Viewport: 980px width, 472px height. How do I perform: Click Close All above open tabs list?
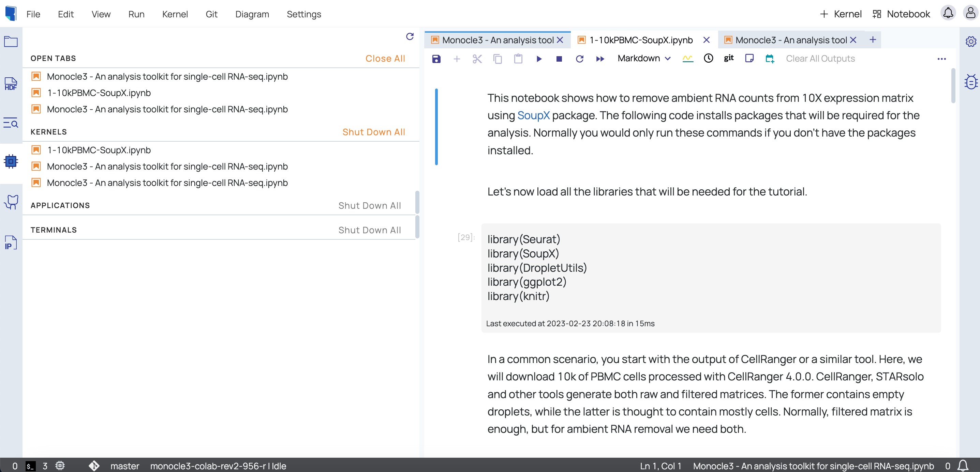click(x=385, y=58)
